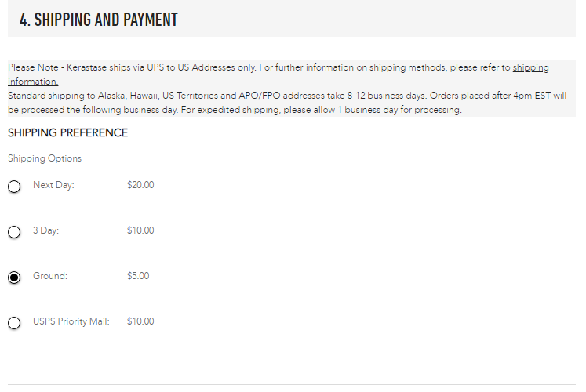Screen dimensions: 586x392
Task: Click the "Next Day:" option label
Action: 53,185
